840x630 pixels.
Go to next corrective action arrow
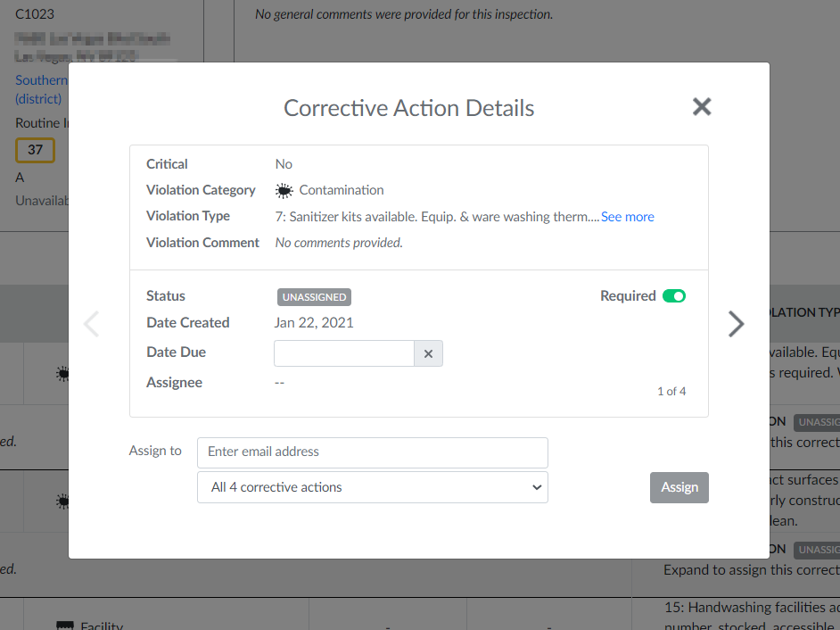coord(736,324)
